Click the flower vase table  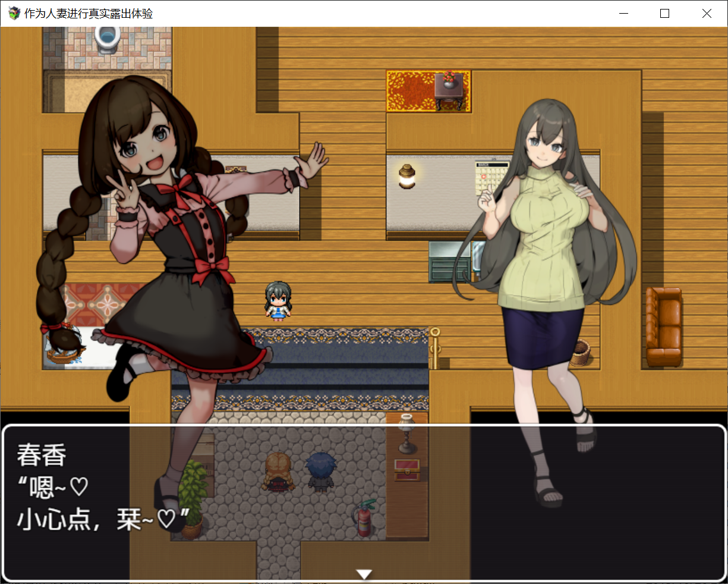coord(450,90)
